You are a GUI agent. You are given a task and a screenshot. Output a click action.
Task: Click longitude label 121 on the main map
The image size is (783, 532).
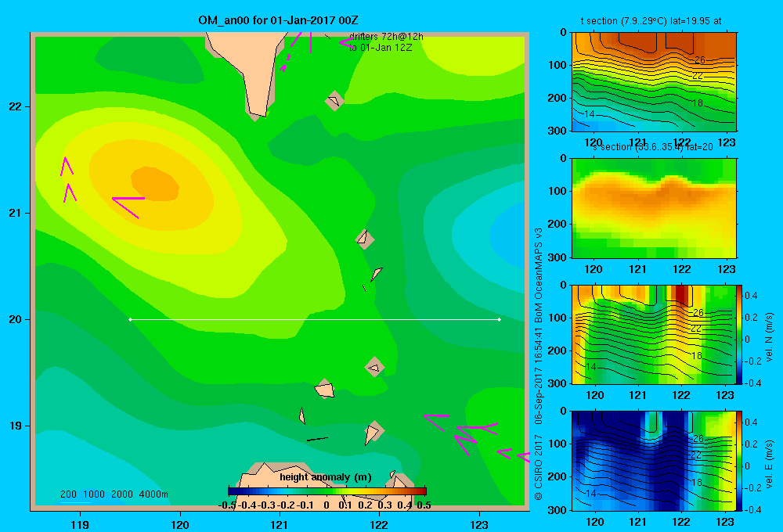(280, 524)
